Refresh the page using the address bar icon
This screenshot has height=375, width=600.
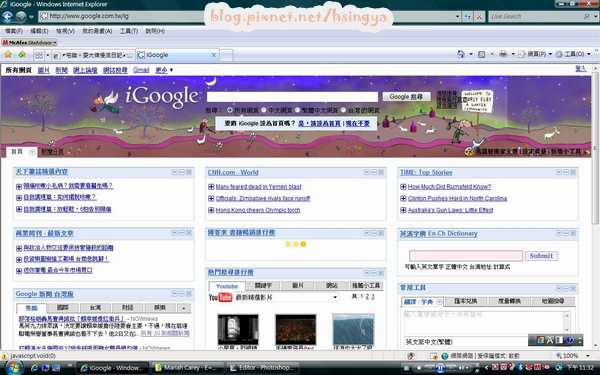coord(467,16)
